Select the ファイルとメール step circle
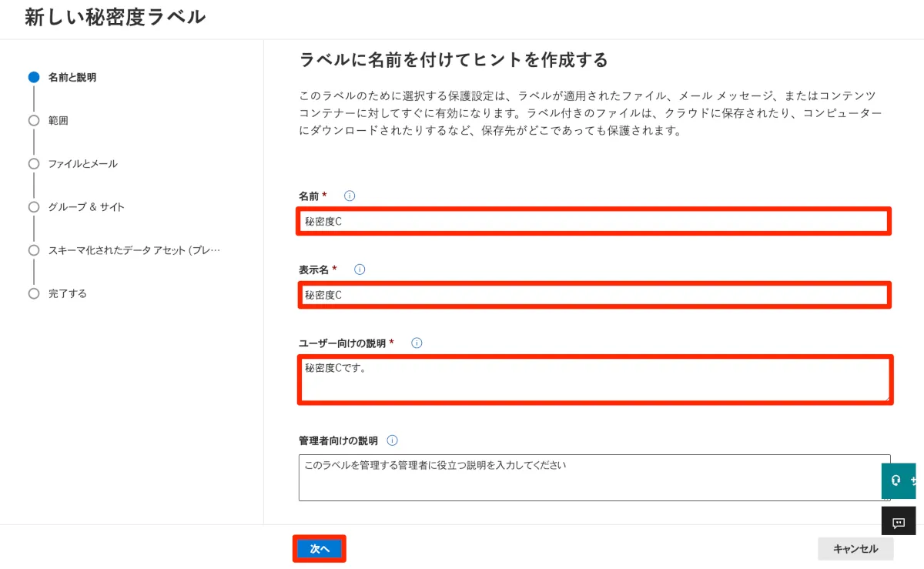Image resolution: width=924 pixels, height=569 pixels. tap(34, 163)
